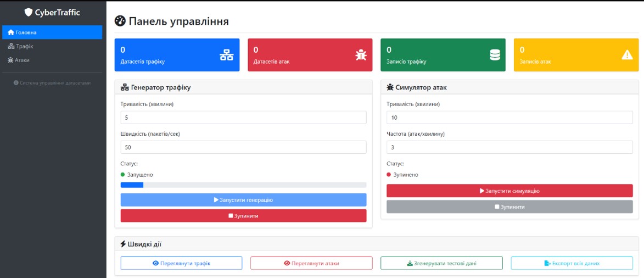Click the Експорт всіх даних button
This screenshot has width=644, height=278.
(572, 263)
